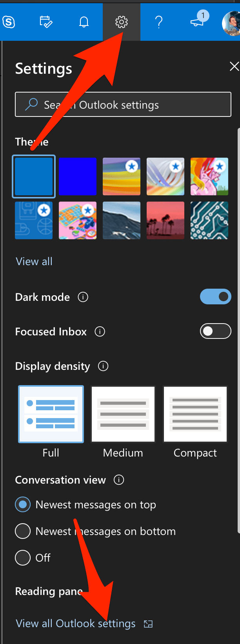The image size is (240, 644).
Task: Close the Settings panel
Action: 234,66
